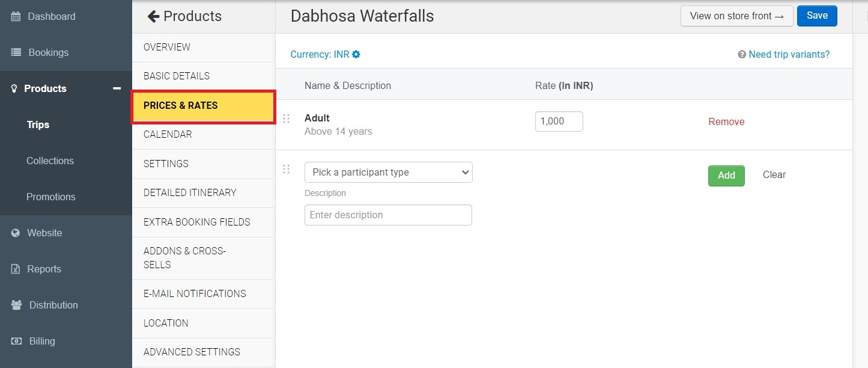Open the Pick a participant type dropdown
This screenshot has height=368, width=868.
coord(388,172)
